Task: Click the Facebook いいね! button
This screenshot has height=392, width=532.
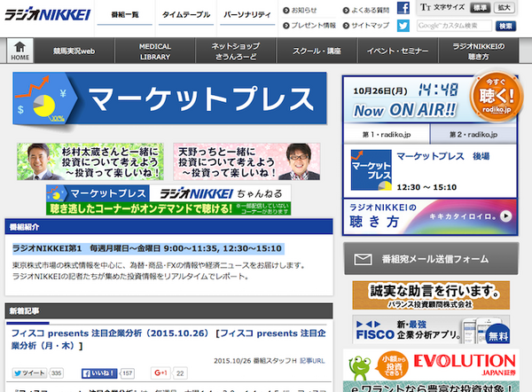Action: pyautogui.click(x=98, y=373)
